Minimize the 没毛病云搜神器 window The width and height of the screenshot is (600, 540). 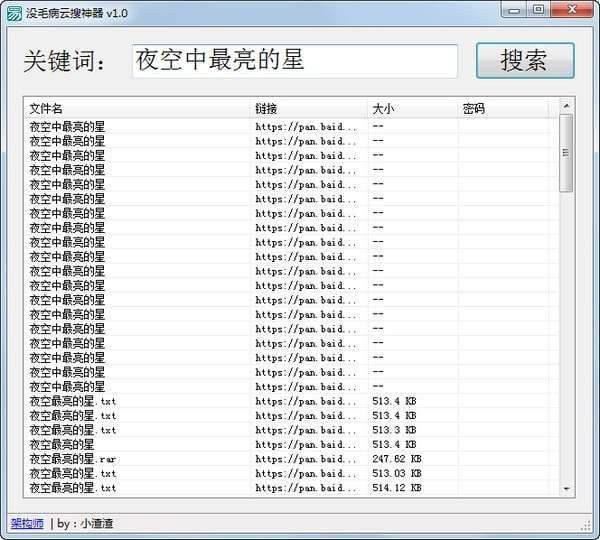(x=515, y=10)
